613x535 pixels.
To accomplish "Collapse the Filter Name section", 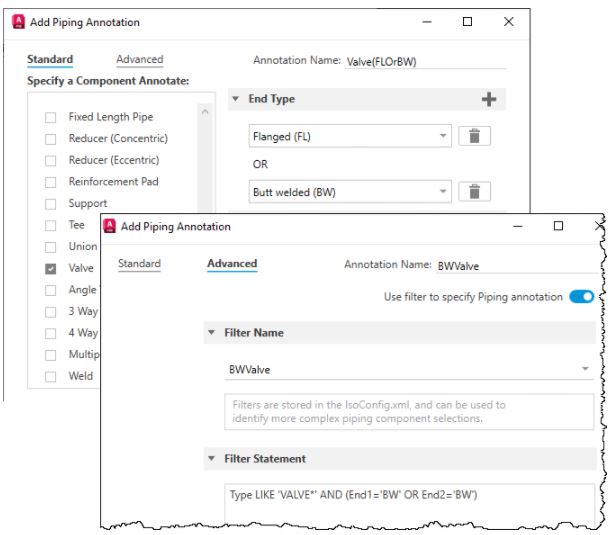I will [x=212, y=332].
